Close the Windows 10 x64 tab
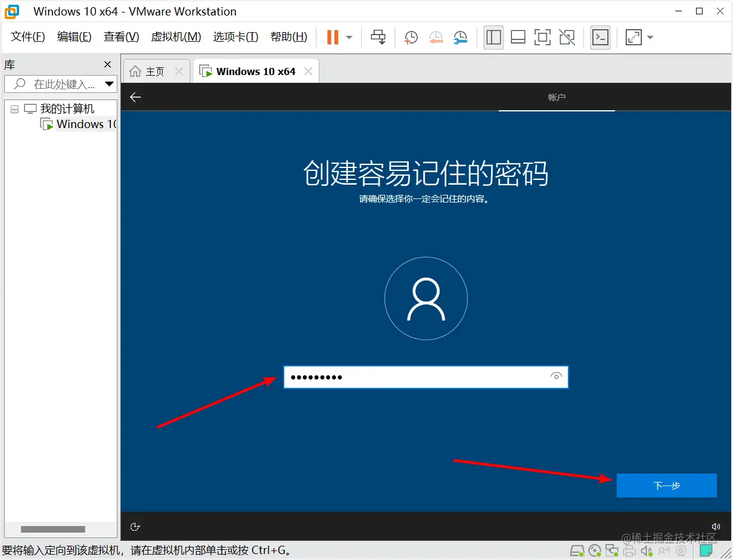Image resolution: width=733 pixels, height=560 pixels. pos(308,71)
